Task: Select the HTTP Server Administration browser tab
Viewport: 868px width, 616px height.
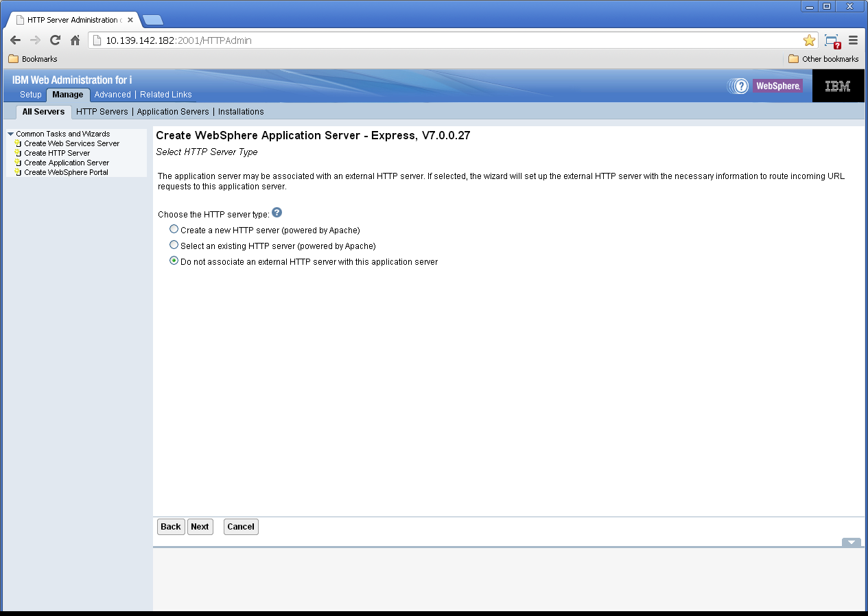Action: click(x=72, y=20)
